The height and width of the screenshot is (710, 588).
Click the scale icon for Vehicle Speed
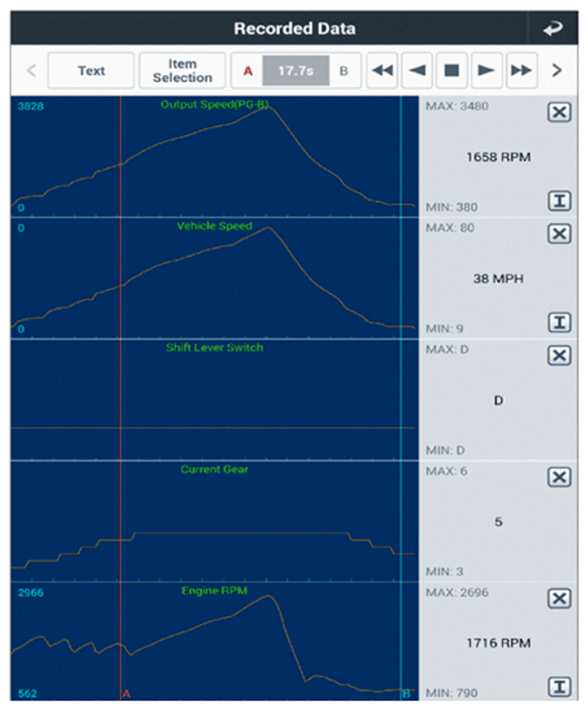[x=559, y=323]
